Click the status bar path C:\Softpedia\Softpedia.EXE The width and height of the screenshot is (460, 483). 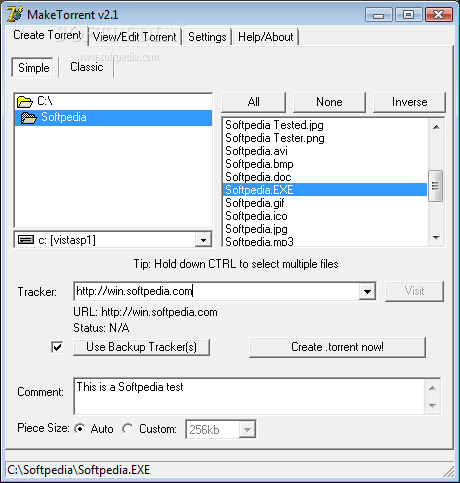coord(79,470)
